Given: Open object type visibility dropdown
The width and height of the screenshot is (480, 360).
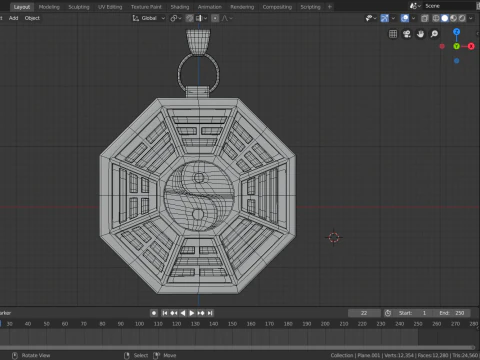Looking at the screenshot, I should (x=371, y=18).
